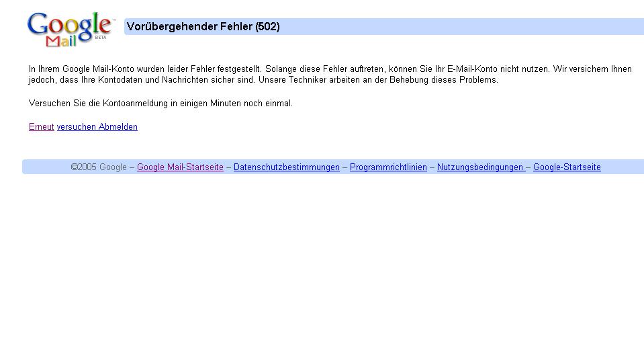Click the heading 'Vorübergehender Fehler (502)'
The height and width of the screenshot is (363, 644).
(x=203, y=27)
